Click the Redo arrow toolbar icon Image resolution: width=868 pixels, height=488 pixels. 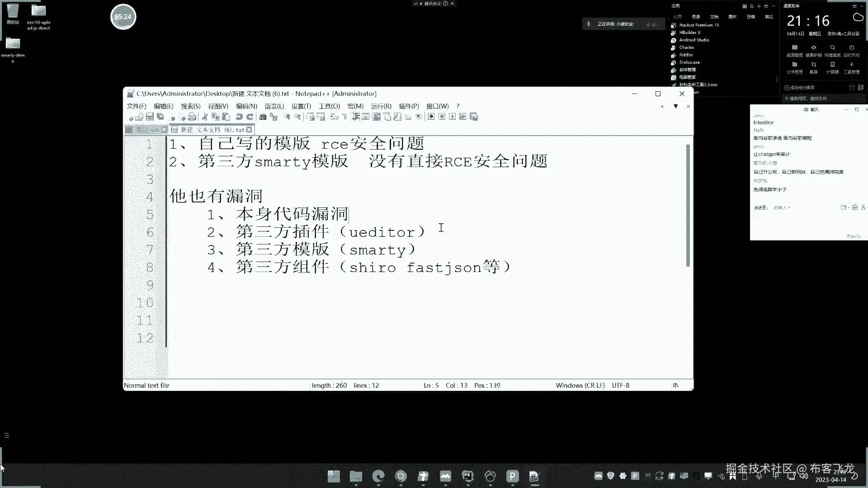click(250, 117)
